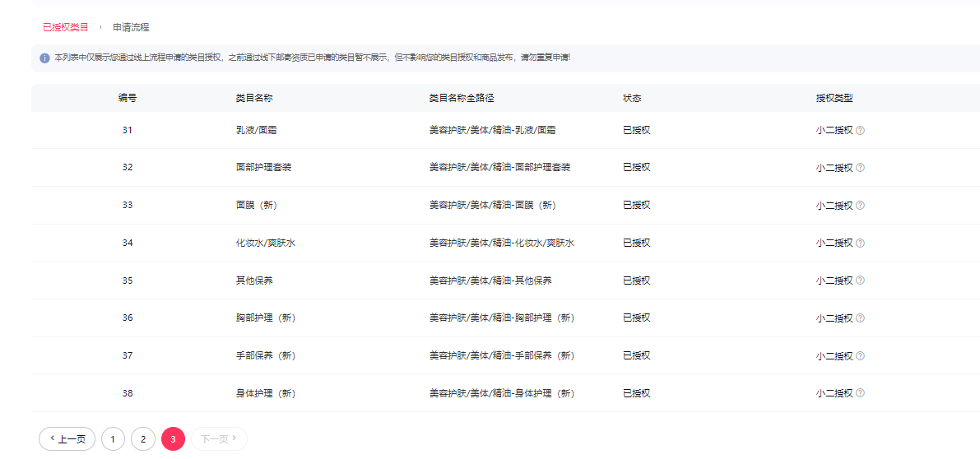
Task: Select the current page 3 button
Action: [x=173, y=439]
